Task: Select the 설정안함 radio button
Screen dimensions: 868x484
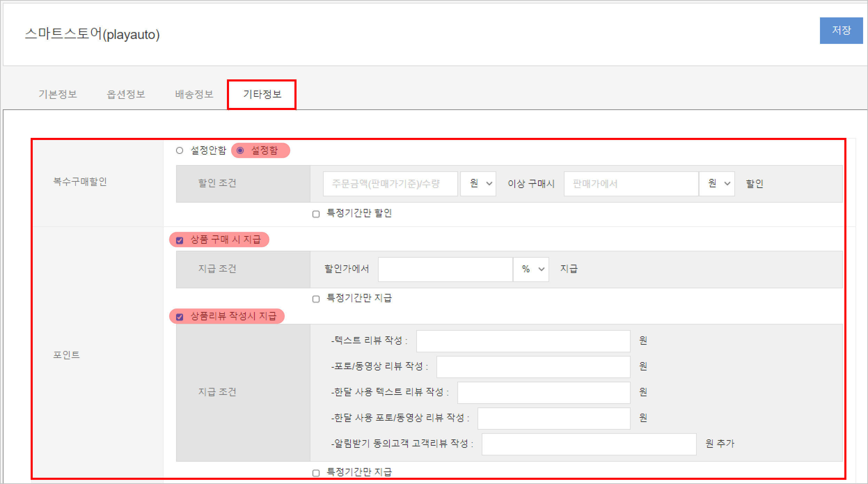Action: tap(180, 150)
